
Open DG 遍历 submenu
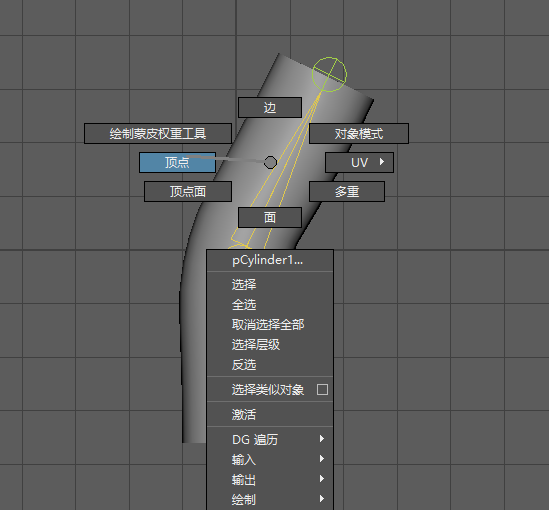coord(270,439)
